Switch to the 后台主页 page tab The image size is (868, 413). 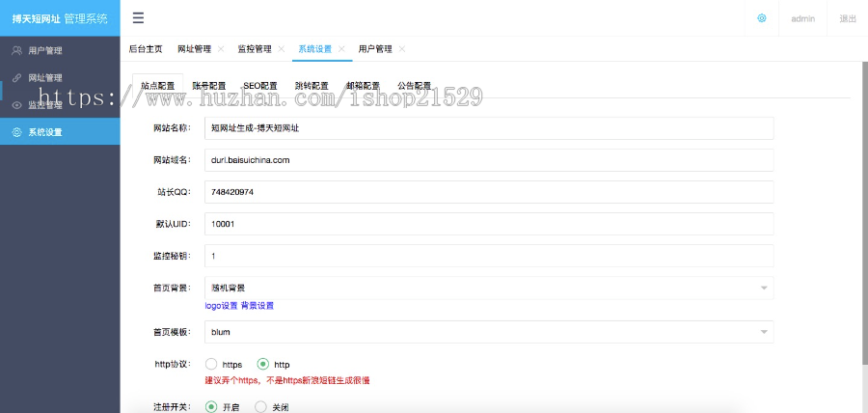coord(146,48)
